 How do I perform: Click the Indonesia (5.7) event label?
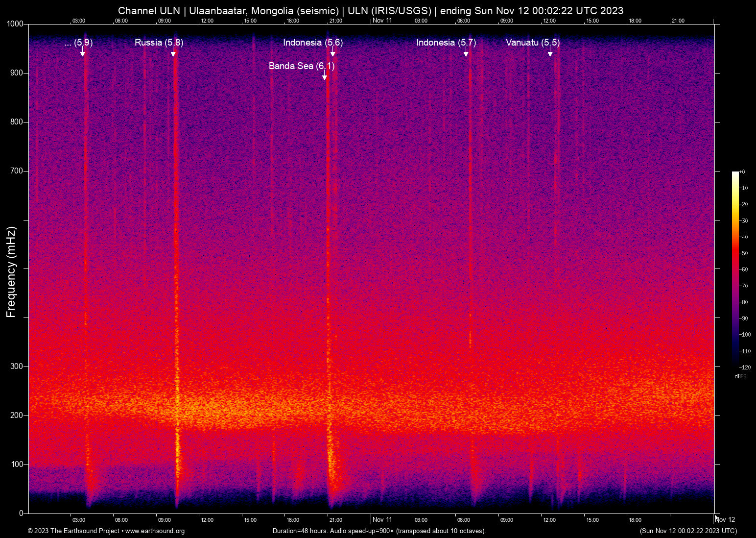pyautogui.click(x=446, y=43)
